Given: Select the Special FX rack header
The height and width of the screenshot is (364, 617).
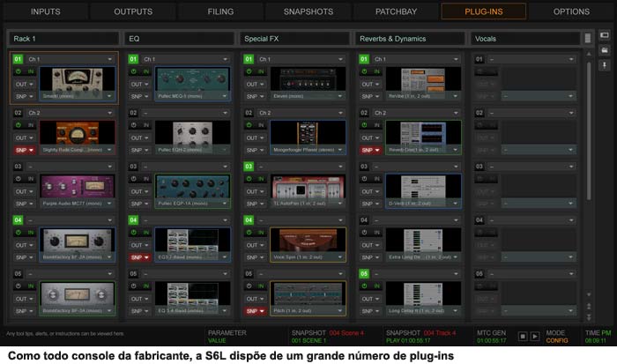Looking at the screenshot, I should click(x=294, y=39).
